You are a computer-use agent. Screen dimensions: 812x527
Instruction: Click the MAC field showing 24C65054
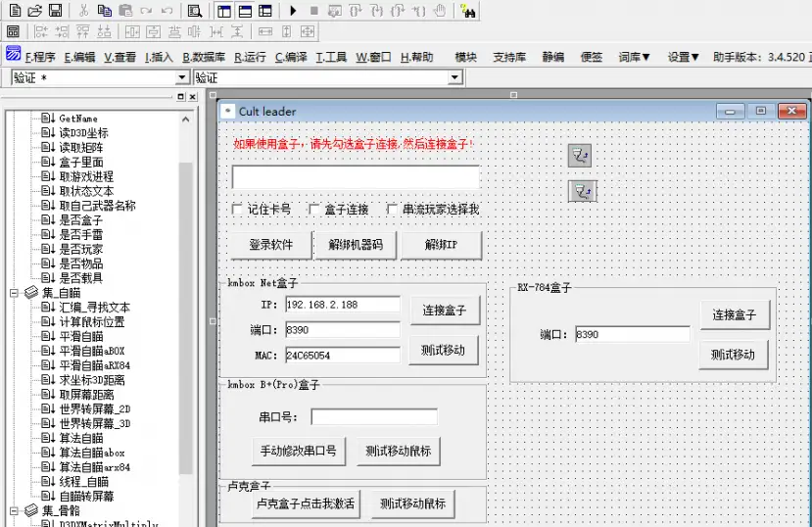click(342, 356)
